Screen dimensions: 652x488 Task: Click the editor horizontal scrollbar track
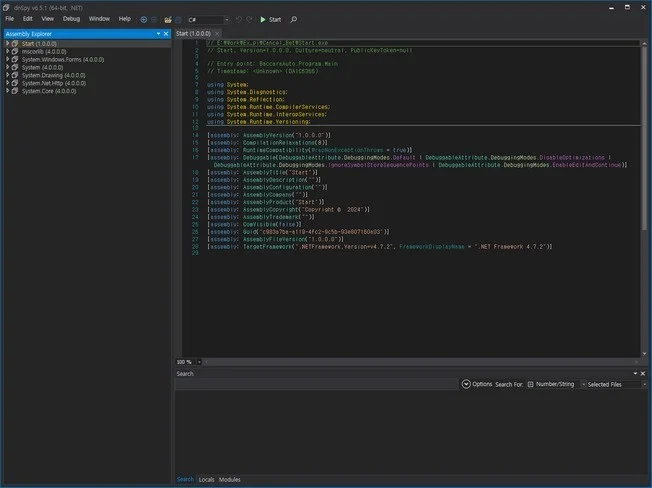pos(421,362)
